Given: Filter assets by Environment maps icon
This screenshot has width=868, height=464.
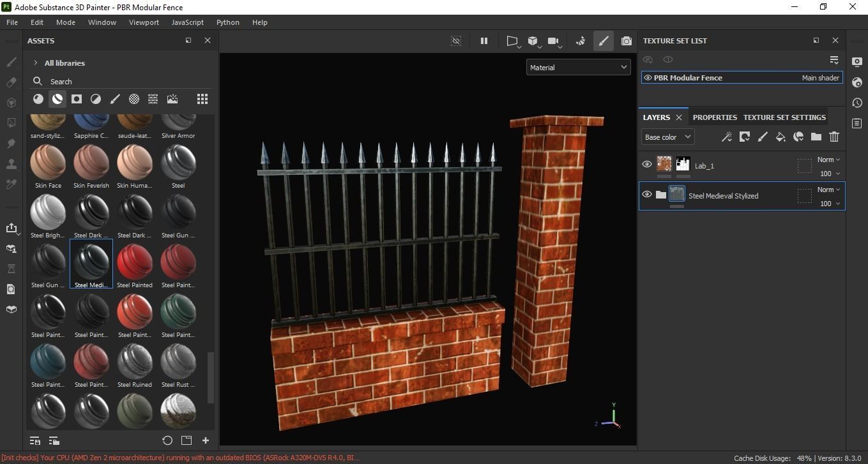Looking at the screenshot, I should [x=172, y=99].
